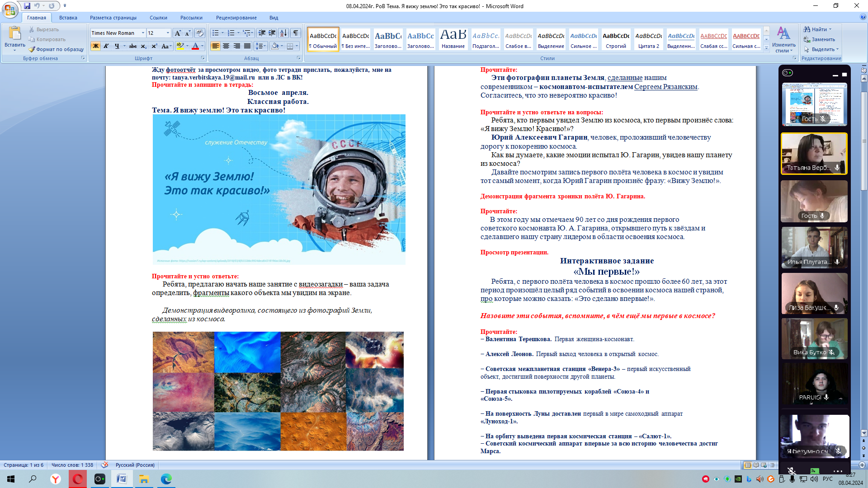Click the numbered list icon

[231, 33]
